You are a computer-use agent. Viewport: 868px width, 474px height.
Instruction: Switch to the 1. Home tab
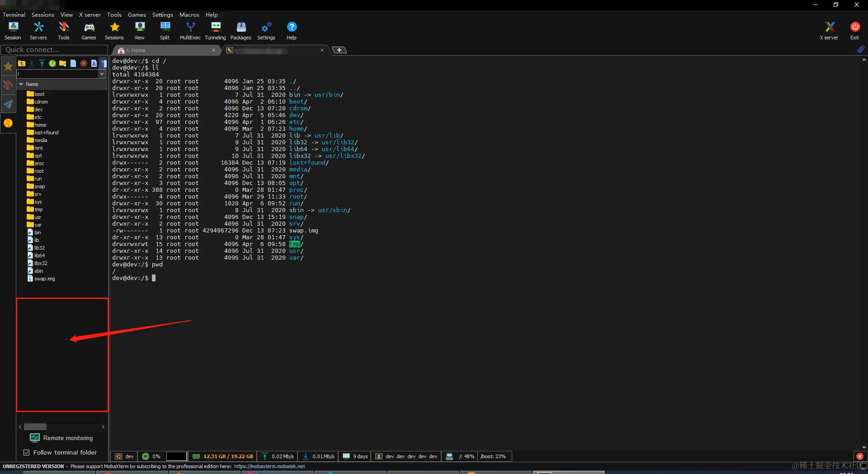click(x=165, y=50)
